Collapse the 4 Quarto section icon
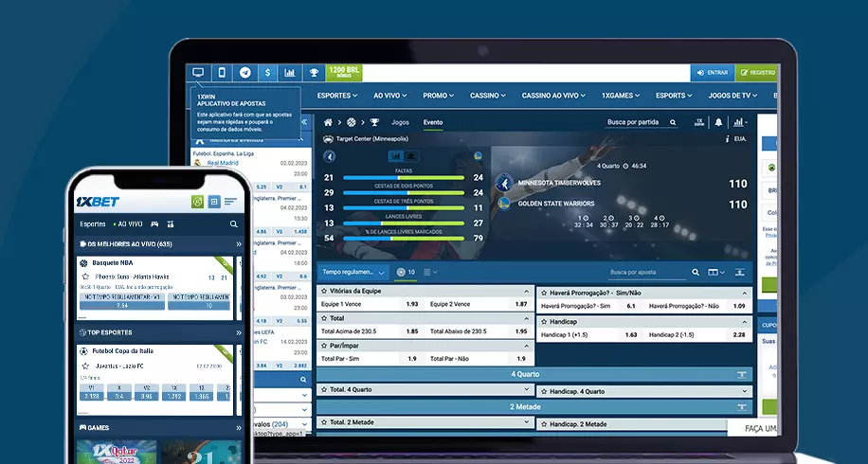 [x=742, y=374]
